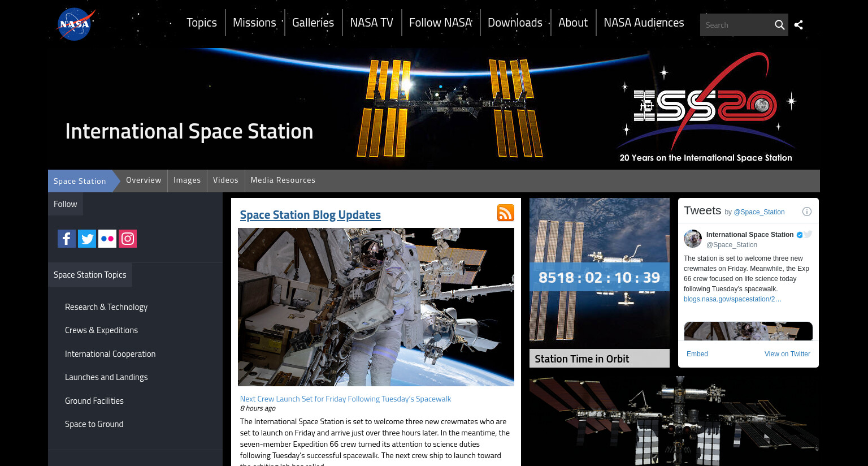Open the Galleries menu

[x=313, y=23]
